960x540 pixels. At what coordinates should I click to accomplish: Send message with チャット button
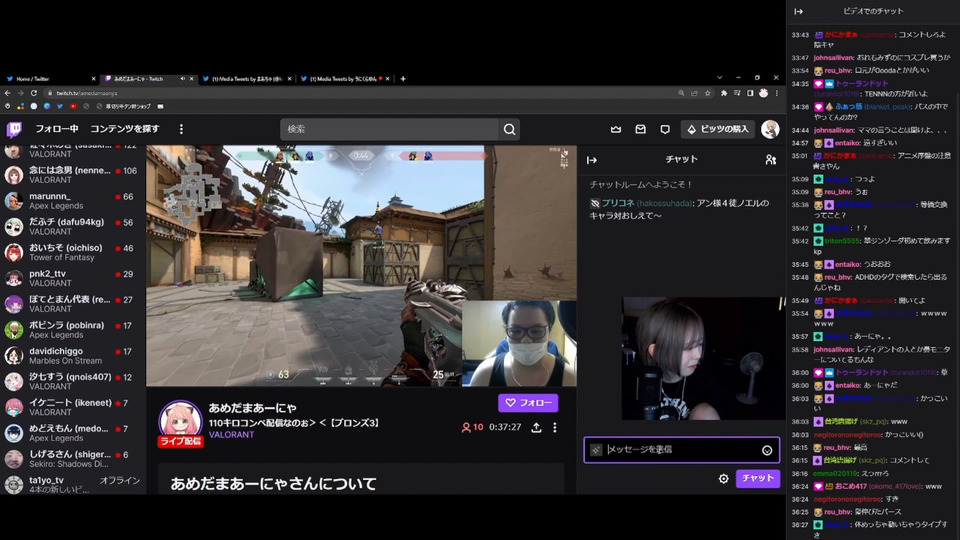tap(757, 478)
